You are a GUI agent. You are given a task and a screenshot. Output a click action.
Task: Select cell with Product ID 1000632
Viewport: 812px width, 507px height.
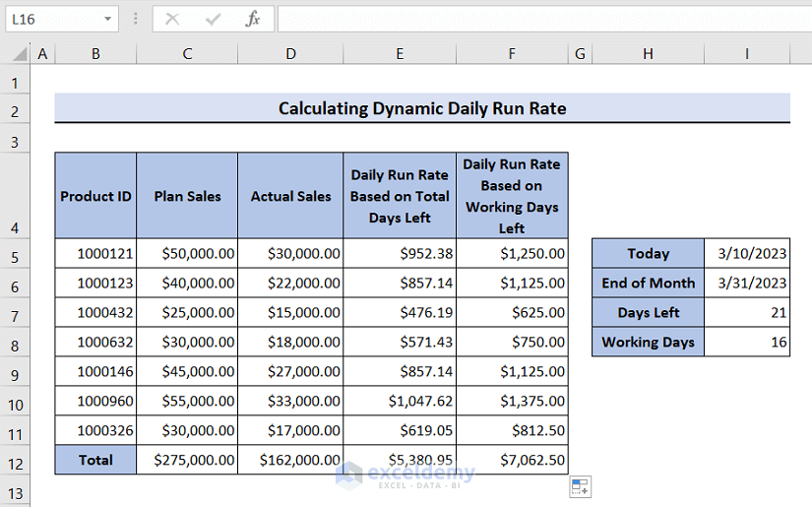point(95,342)
